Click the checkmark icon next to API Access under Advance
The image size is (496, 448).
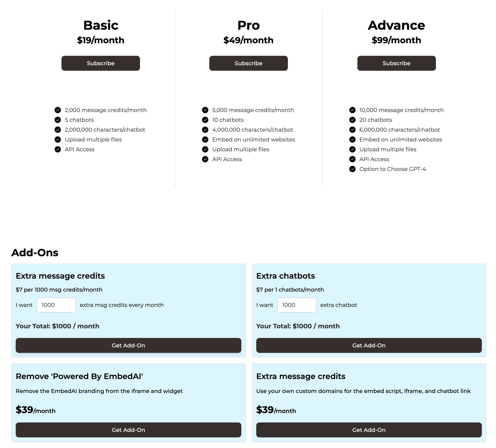(x=352, y=159)
